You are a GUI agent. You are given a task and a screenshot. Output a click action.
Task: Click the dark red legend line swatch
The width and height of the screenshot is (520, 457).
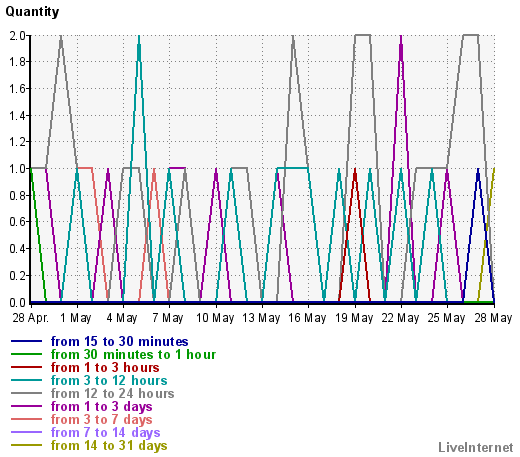26,367
